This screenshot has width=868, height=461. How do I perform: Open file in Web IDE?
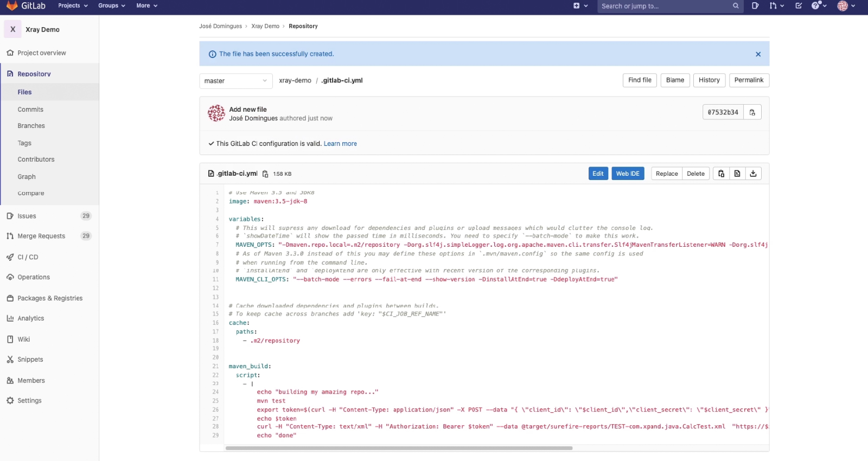[628, 174]
